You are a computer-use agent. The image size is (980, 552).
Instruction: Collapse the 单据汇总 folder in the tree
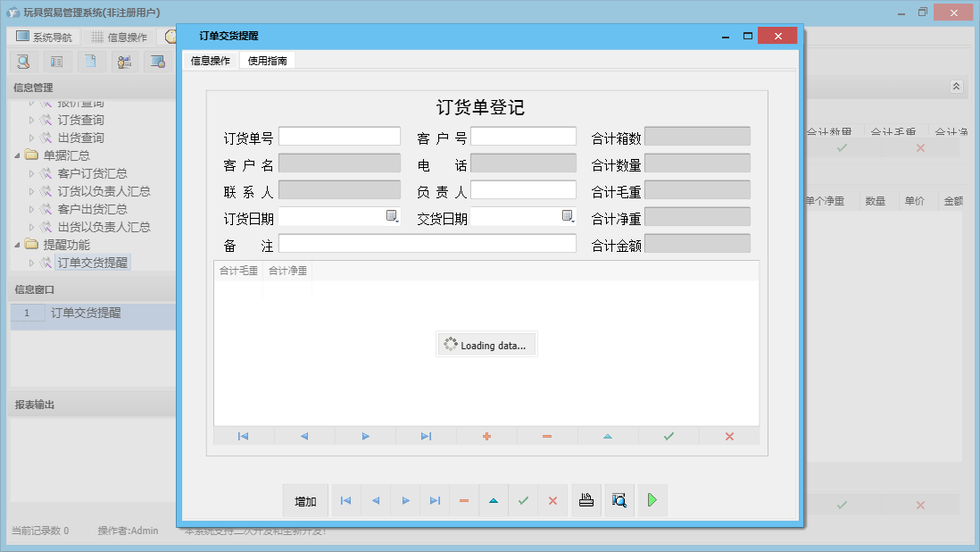[x=18, y=155]
